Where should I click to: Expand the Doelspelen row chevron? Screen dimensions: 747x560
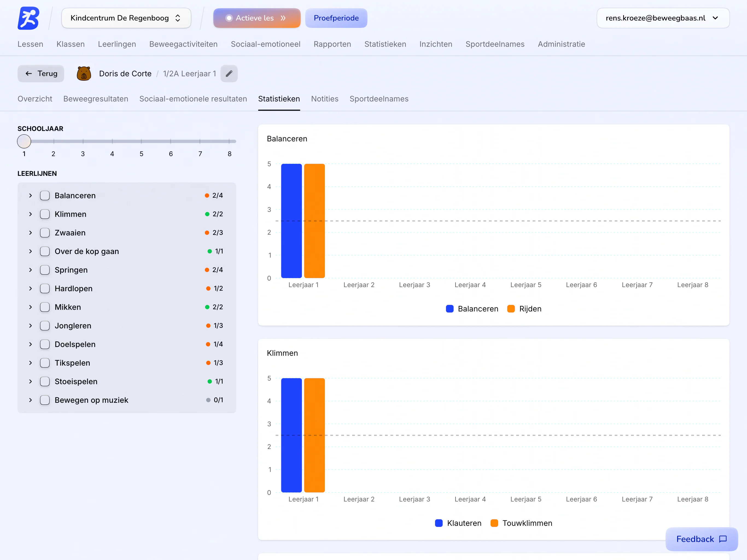pos(30,344)
